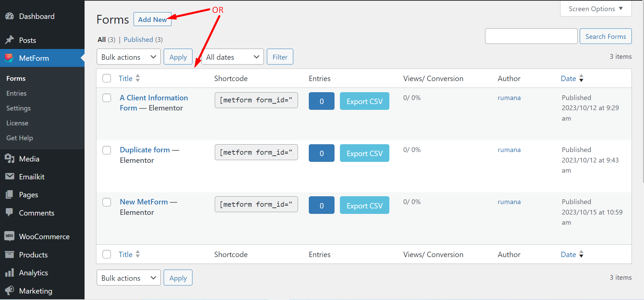Show All forms filter link

(101, 40)
